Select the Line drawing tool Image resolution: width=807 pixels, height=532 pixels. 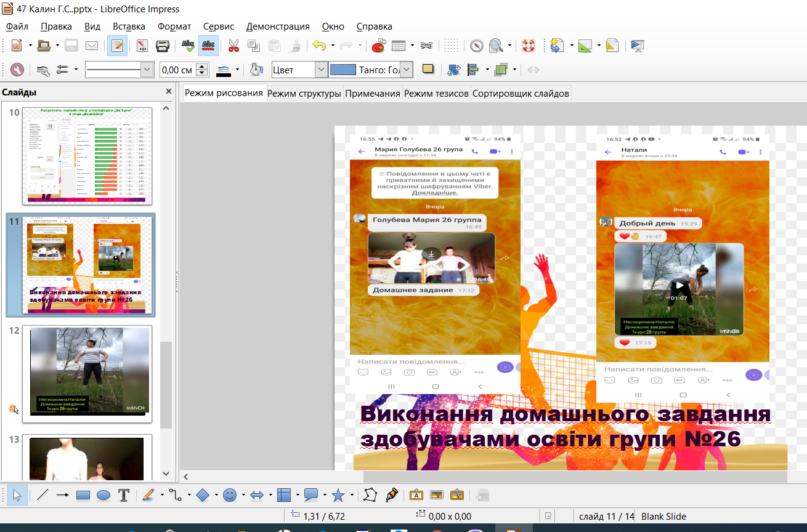pos(42,495)
